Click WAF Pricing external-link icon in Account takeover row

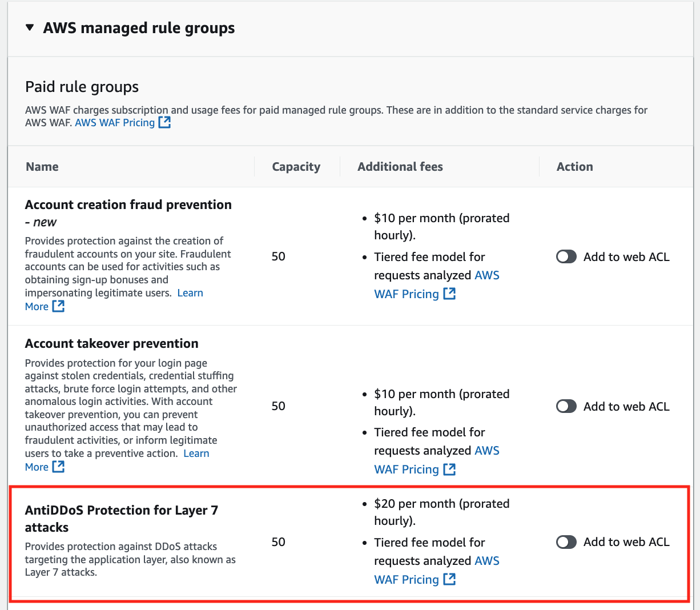(450, 469)
